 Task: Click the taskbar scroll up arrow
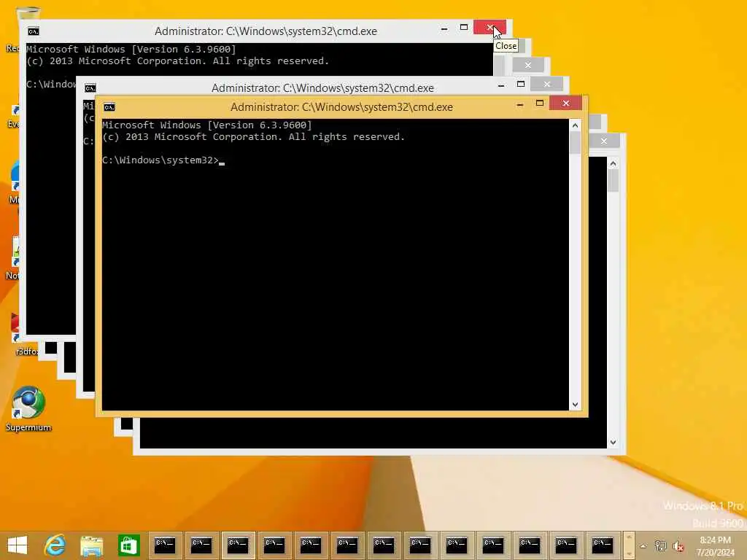tap(629, 537)
